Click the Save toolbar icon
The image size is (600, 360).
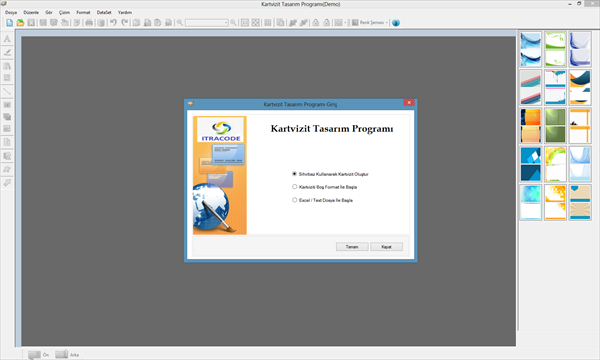[43, 23]
